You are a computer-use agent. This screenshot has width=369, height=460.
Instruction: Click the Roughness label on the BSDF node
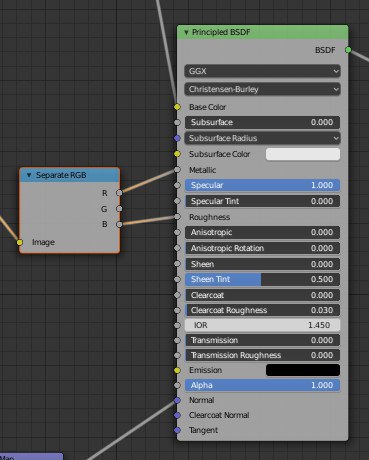tap(209, 217)
